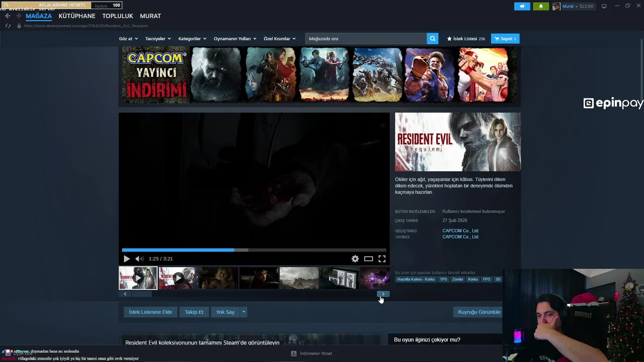Go back with the left arrow

[x=8, y=16]
